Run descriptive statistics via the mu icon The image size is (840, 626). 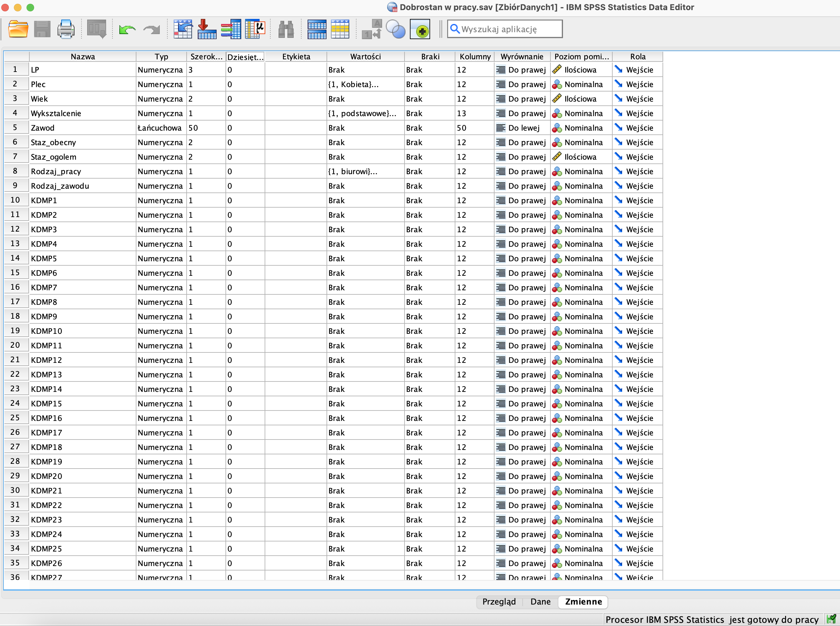255,29
